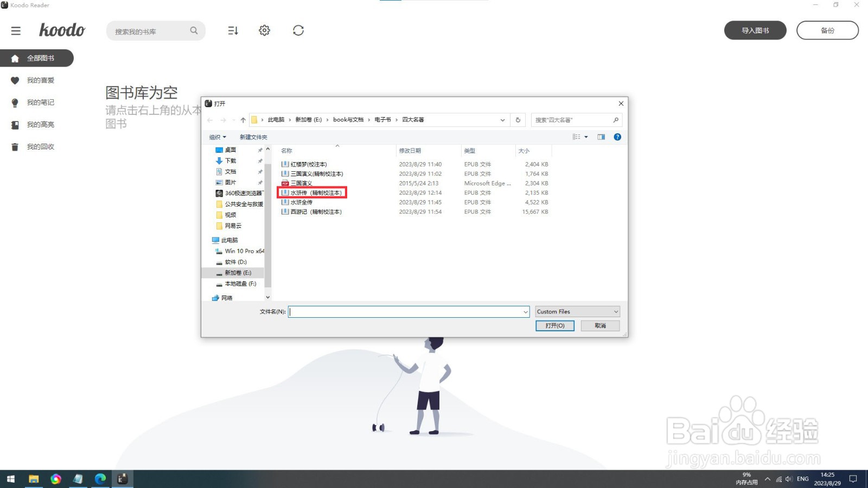Click the navigation pane scroll-down arrow
868x488 pixels.
[x=267, y=297]
